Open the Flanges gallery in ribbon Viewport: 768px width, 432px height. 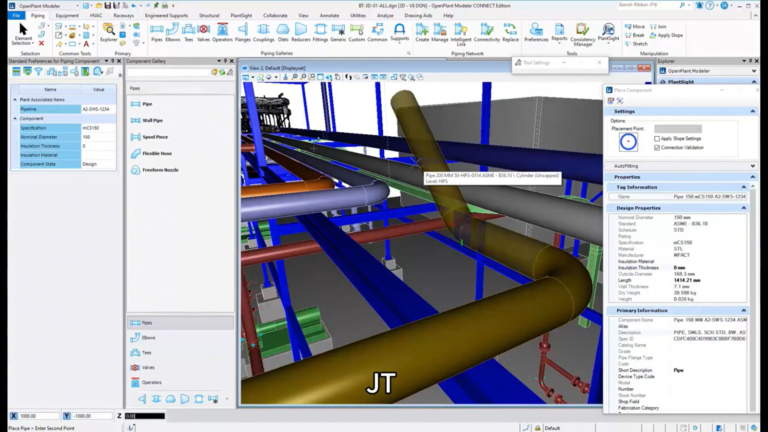242,33
